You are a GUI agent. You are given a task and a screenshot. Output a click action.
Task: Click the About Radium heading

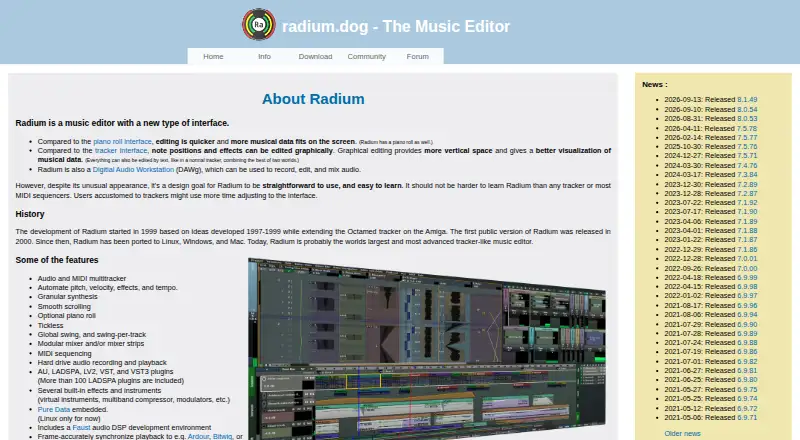click(x=313, y=99)
